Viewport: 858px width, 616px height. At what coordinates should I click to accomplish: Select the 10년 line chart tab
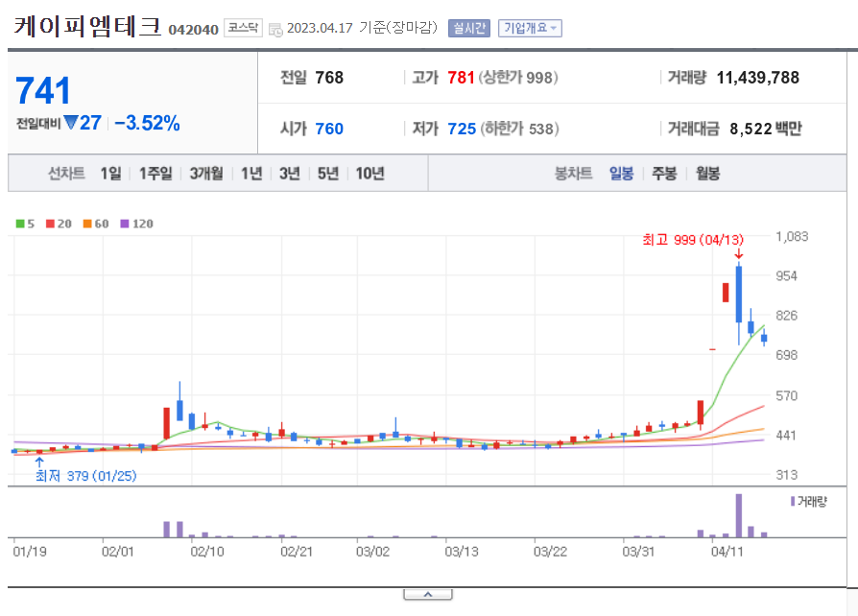pyautogui.click(x=369, y=174)
